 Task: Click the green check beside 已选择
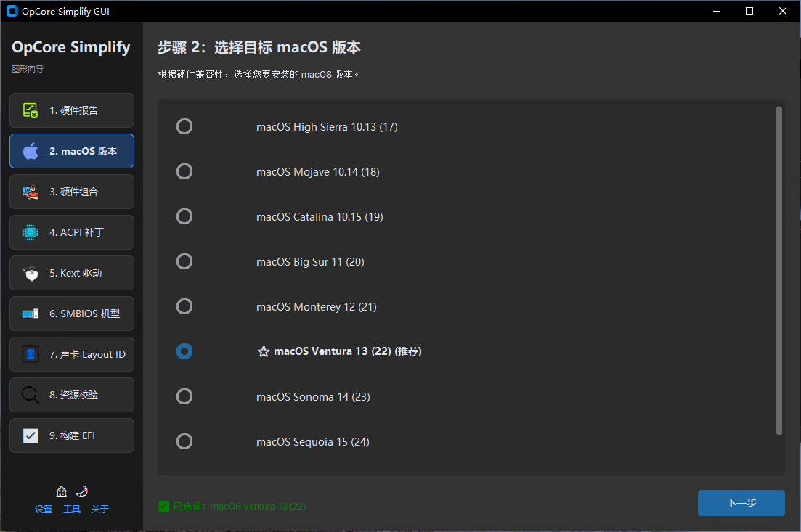coord(164,506)
